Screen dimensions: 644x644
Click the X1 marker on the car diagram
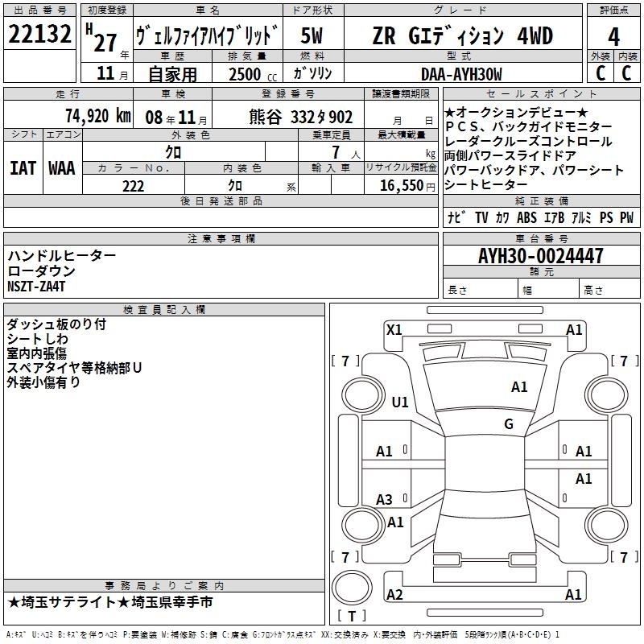tap(394, 329)
